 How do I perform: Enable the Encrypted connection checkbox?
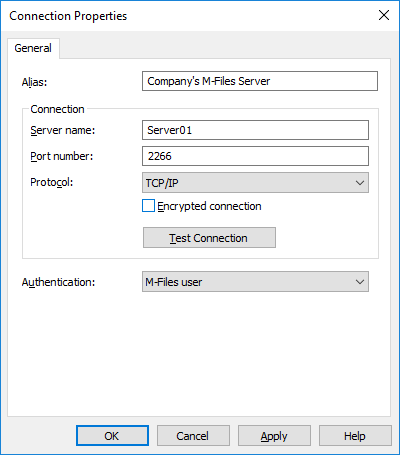click(148, 206)
